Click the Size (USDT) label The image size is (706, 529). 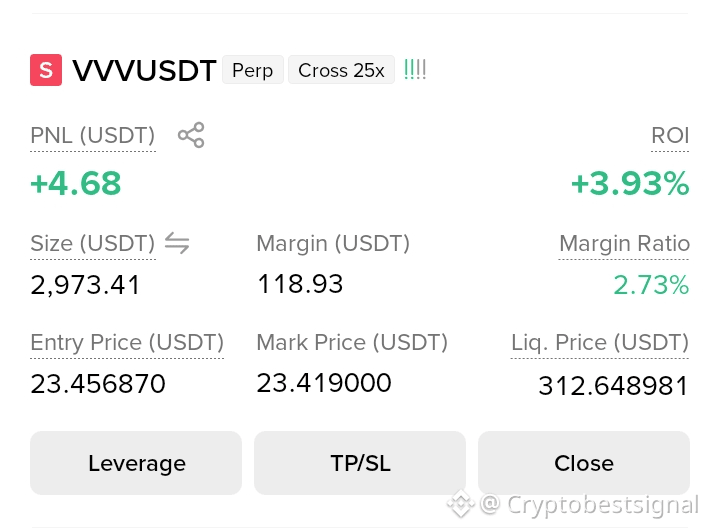click(x=93, y=244)
